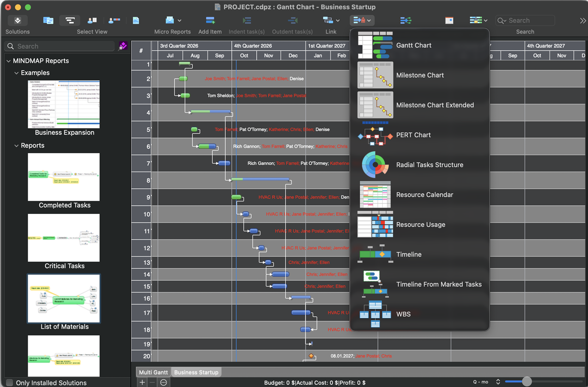Click the Indent task(s) icon
This screenshot has width=588, height=387.
pyautogui.click(x=247, y=20)
